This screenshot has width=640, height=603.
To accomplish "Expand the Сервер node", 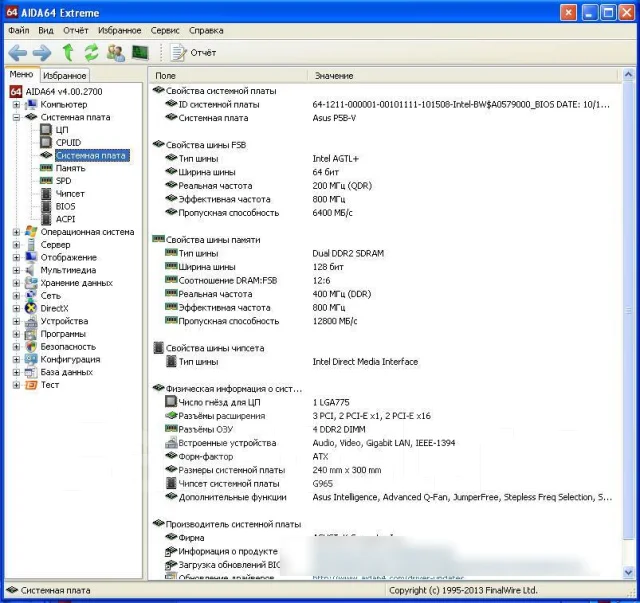I will [x=16, y=245].
